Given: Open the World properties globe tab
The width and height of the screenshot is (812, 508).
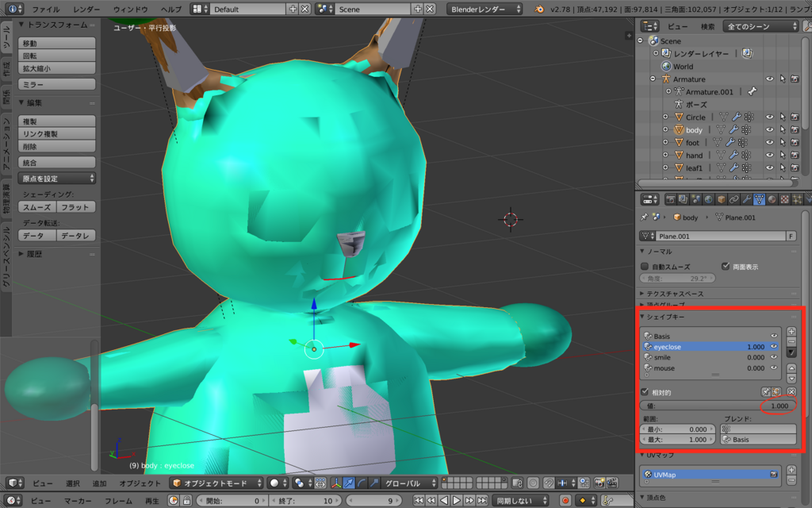Looking at the screenshot, I should [x=708, y=199].
